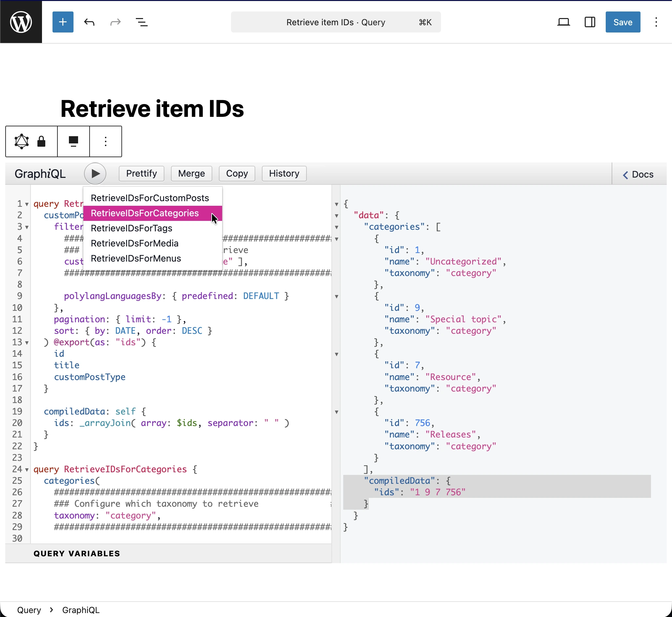Screen dimensions: 672x617
Task: Collapse the categories result in the response pane
Action: coord(336,227)
